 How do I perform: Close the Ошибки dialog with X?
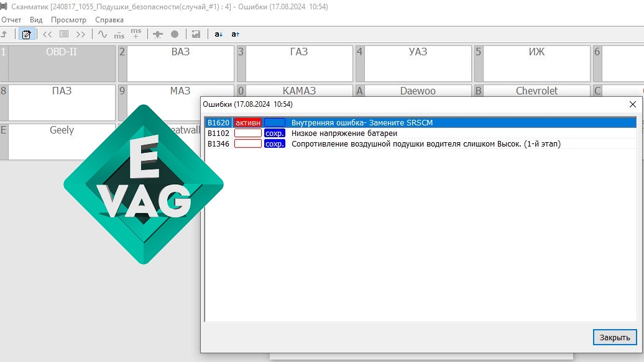(633, 104)
